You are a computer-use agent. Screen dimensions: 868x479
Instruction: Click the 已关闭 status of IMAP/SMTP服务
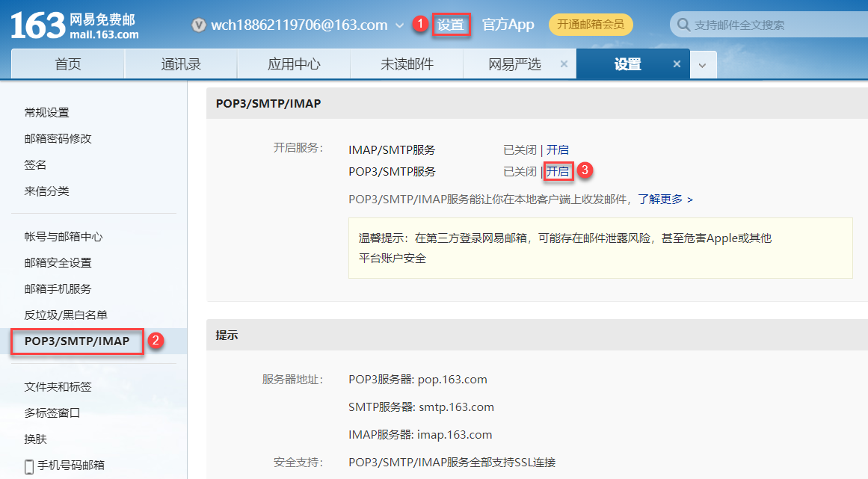pyautogui.click(x=520, y=150)
